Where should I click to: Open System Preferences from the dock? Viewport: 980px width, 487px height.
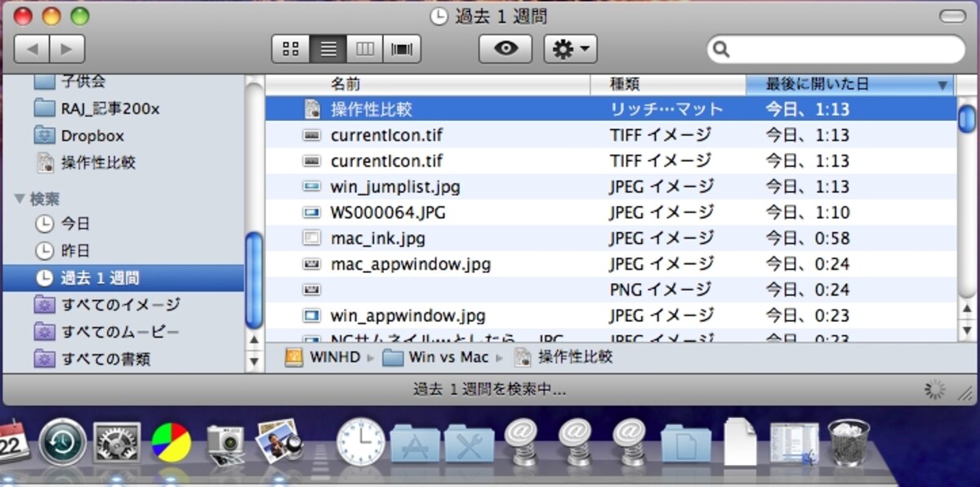tap(117, 443)
